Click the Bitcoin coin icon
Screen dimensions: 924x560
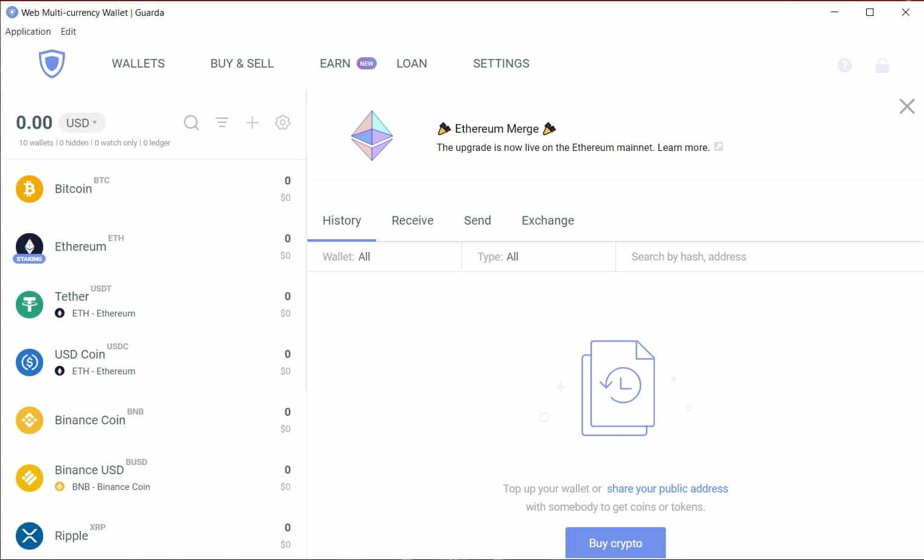[29, 189]
